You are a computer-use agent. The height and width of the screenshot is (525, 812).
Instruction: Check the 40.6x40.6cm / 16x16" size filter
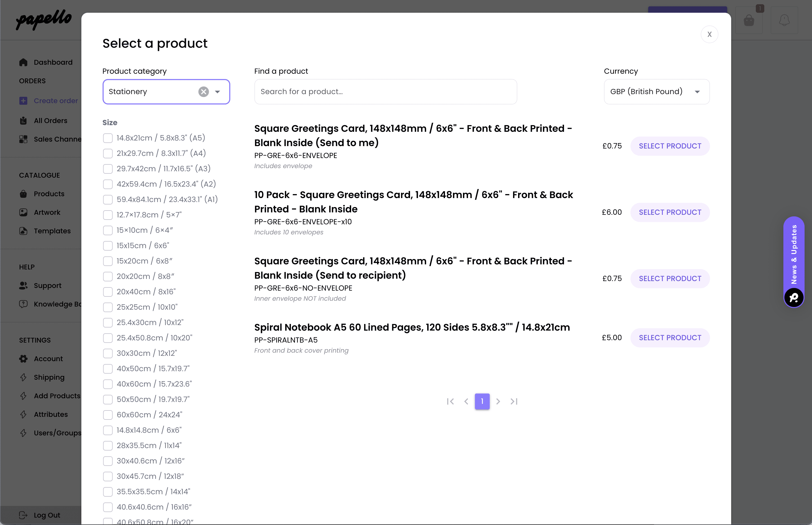point(108,507)
